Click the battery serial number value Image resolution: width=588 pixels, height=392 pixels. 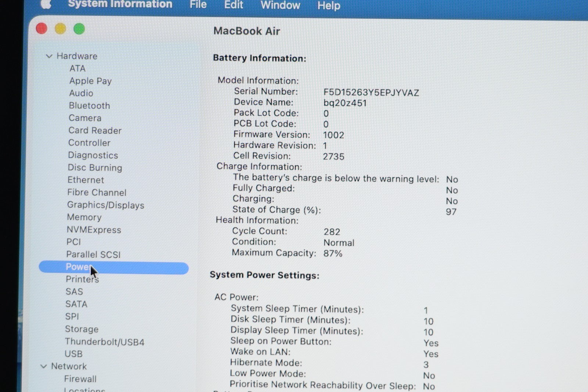pyautogui.click(x=371, y=92)
